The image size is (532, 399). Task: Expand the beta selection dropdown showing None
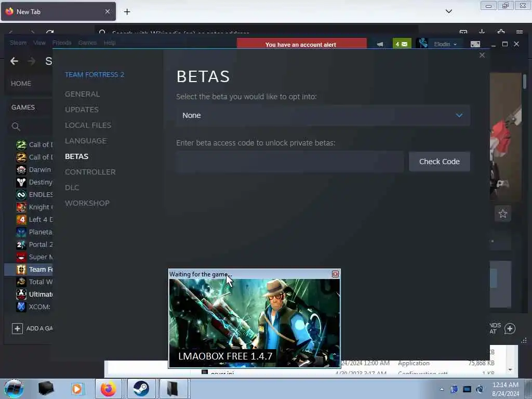coord(323,115)
